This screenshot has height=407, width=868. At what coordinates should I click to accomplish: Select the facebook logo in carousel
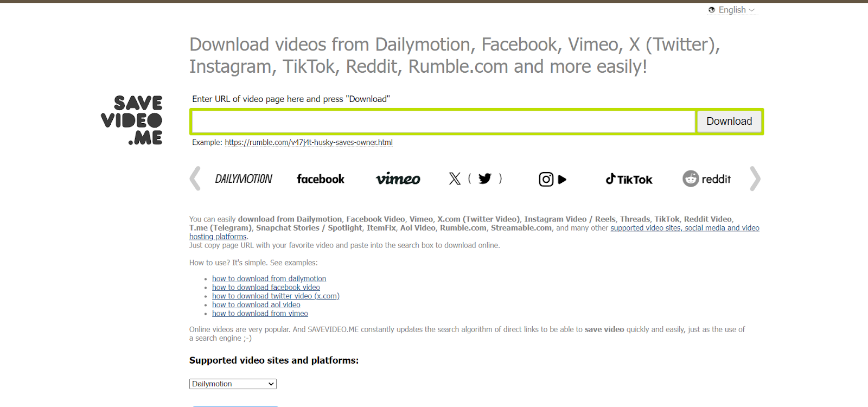tap(321, 179)
